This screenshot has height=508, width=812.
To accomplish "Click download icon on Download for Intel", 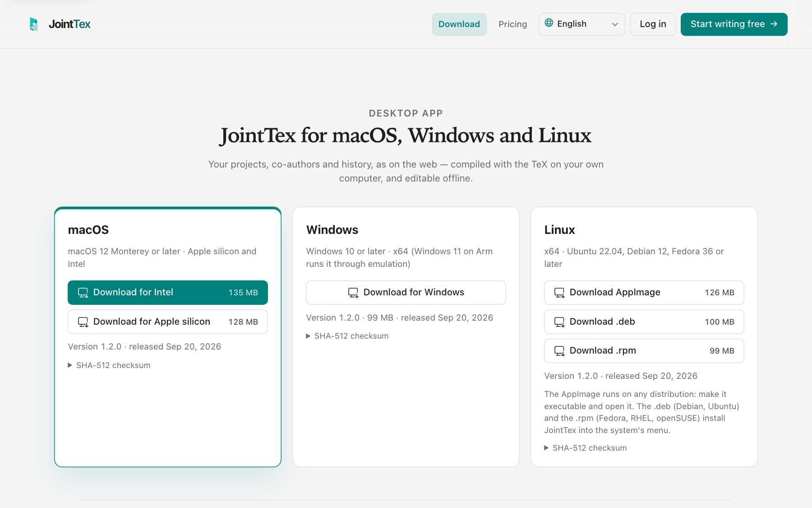I will (83, 293).
